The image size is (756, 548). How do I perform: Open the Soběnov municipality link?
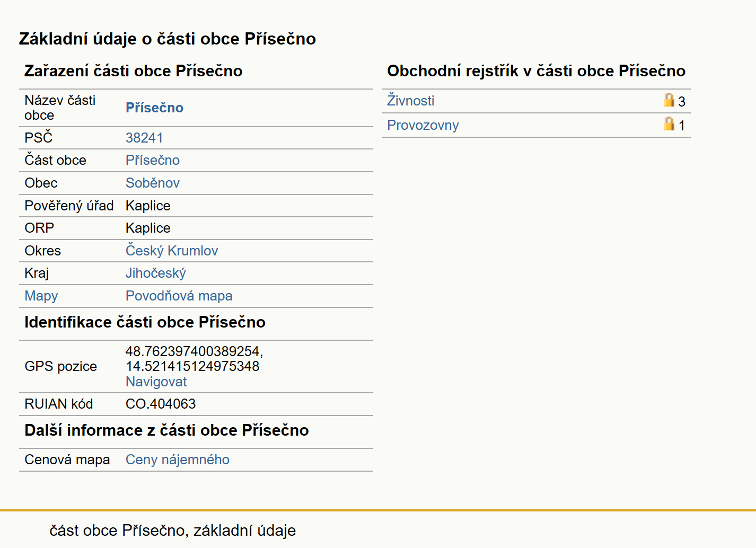[153, 183]
